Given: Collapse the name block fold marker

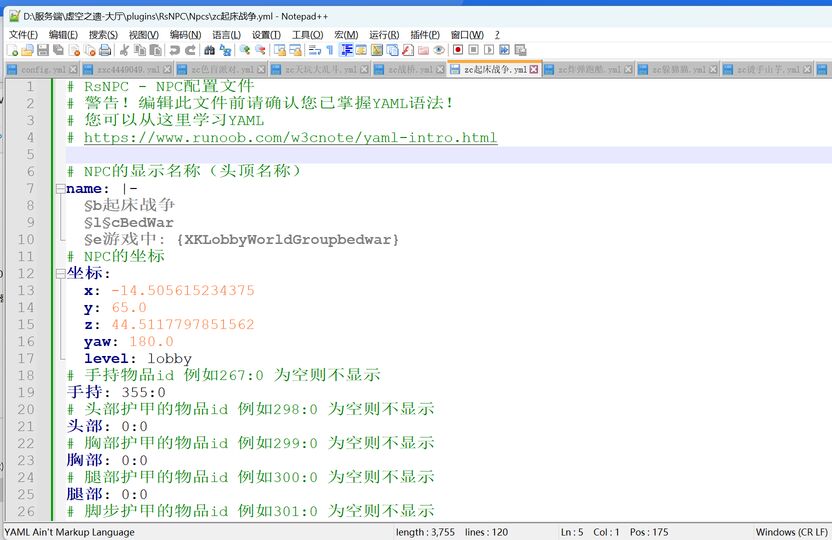Looking at the screenshot, I should coord(60,189).
